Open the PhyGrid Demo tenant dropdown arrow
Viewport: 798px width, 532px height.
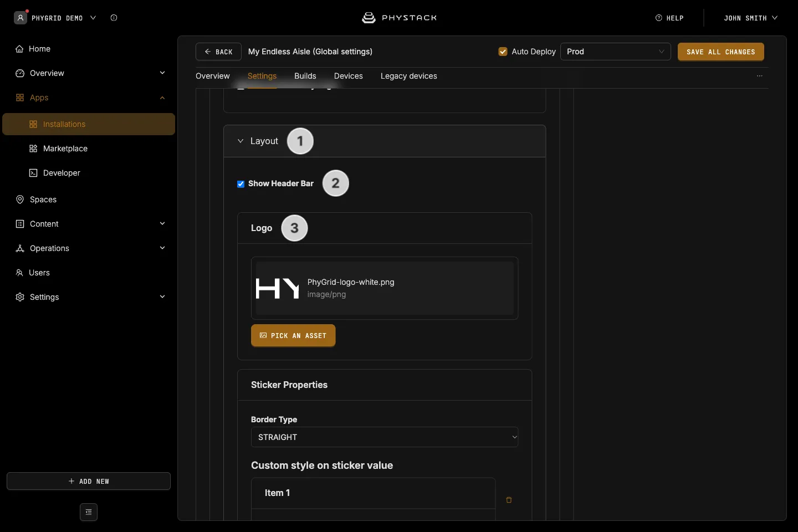(x=93, y=18)
